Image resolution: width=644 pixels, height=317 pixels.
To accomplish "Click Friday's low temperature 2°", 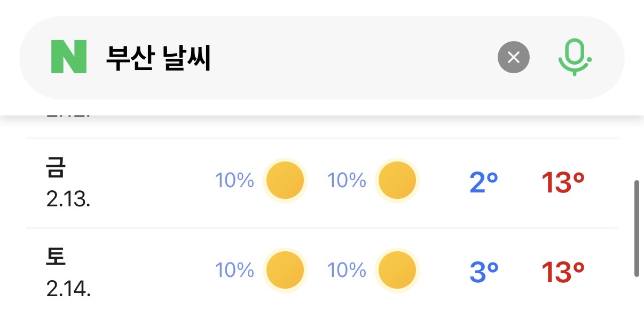I will tap(484, 183).
